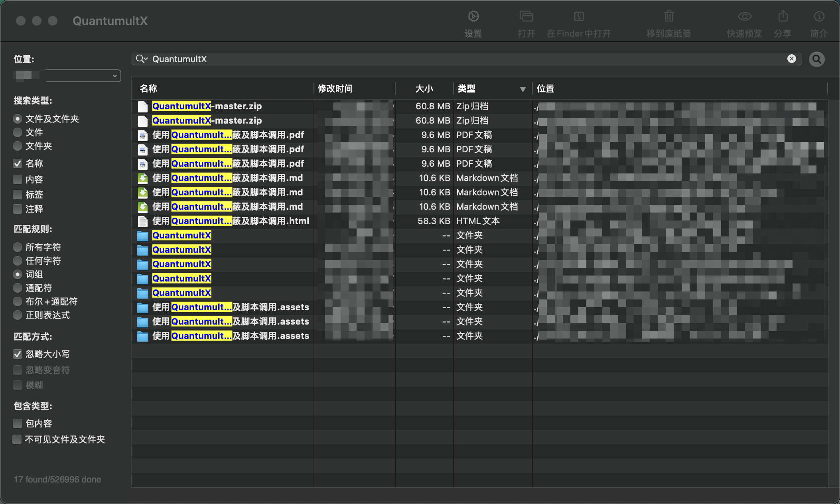The width and height of the screenshot is (840, 504).
Task: Select the third QuantumultX folder row
Action: (479, 264)
